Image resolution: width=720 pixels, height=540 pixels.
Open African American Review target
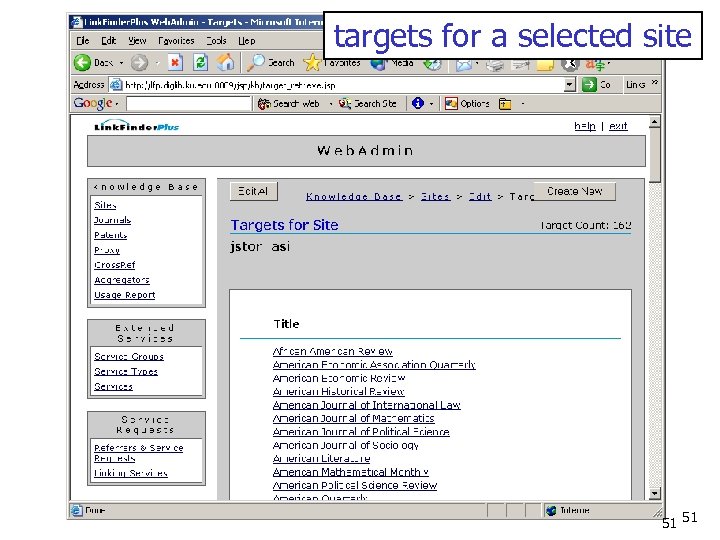pyautogui.click(x=332, y=351)
